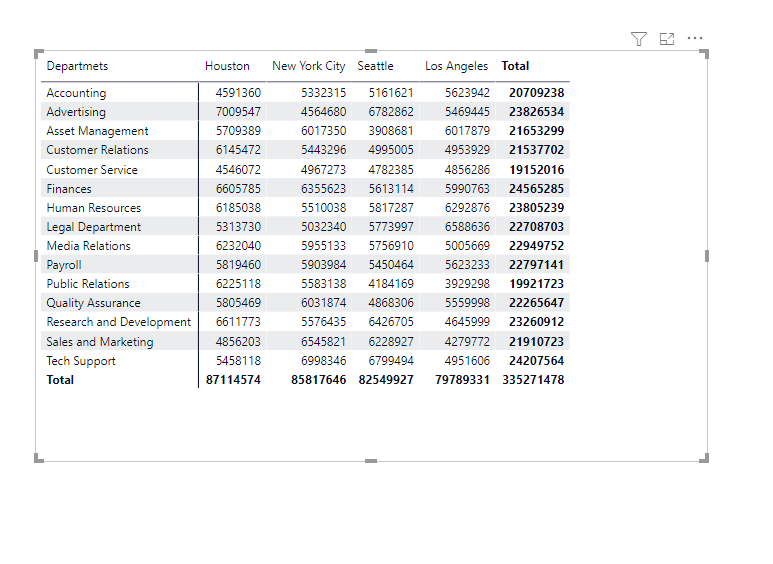The width and height of the screenshot is (773, 564).
Task: Select the bottom-center resize handle
Action: tap(371, 461)
